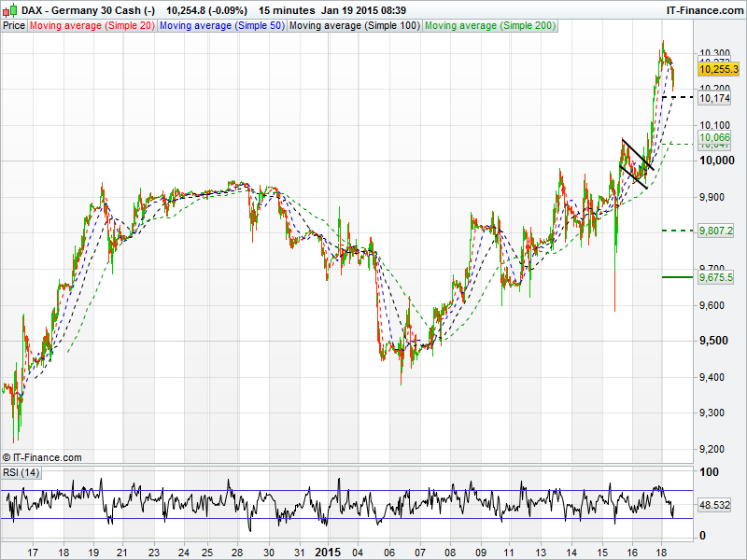Click the IT-Finance.com logo at top right
The height and width of the screenshot is (560, 747).
(x=704, y=9)
